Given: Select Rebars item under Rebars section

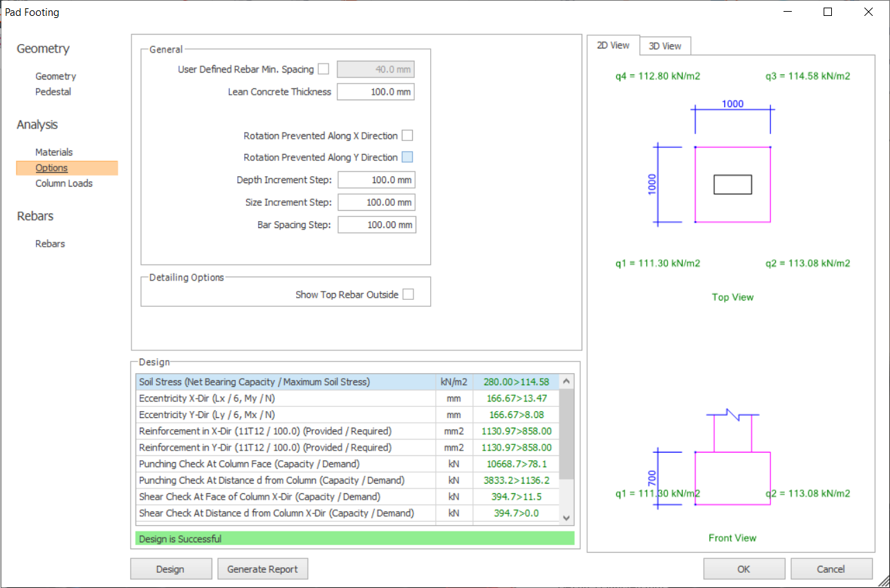Looking at the screenshot, I should click(x=50, y=244).
